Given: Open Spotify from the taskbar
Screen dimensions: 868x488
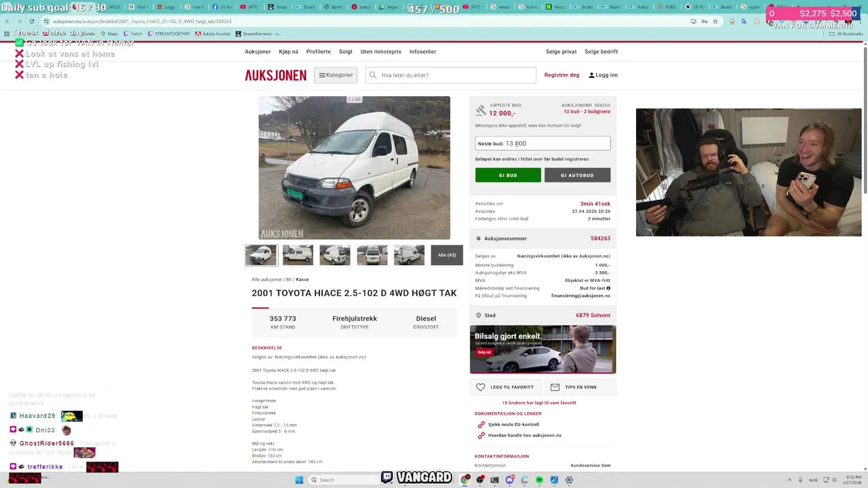Looking at the screenshot, I should tap(539, 480).
